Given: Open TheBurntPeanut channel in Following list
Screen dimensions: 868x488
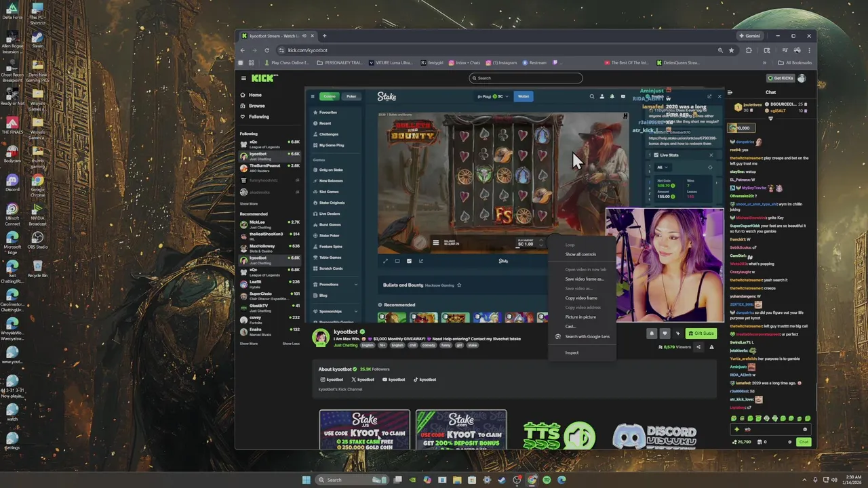Looking at the screenshot, I should (270, 167).
